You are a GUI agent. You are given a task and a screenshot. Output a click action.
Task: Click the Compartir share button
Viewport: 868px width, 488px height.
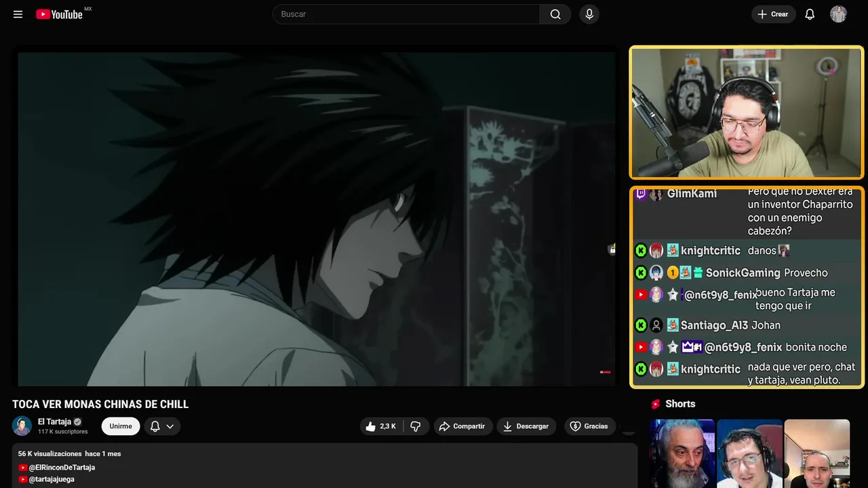(x=462, y=426)
